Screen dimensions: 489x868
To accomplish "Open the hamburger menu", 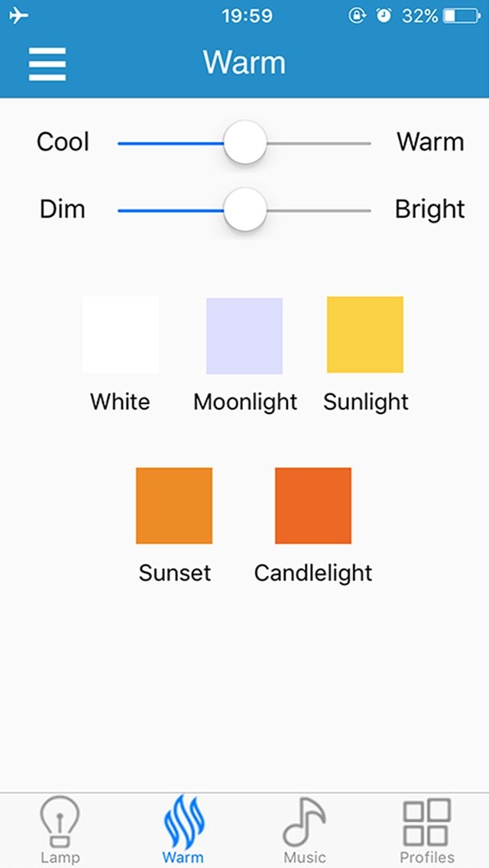I will pos(47,63).
